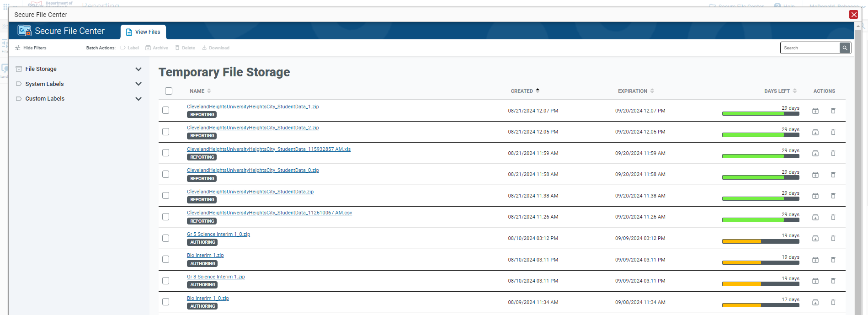
Task: Click the 29 days progress bar for StudentData_1.zip
Action: coord(761,114)
